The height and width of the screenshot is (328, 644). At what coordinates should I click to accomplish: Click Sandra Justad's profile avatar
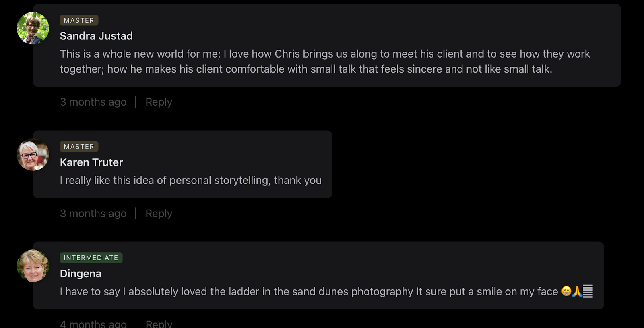point(33,28)
